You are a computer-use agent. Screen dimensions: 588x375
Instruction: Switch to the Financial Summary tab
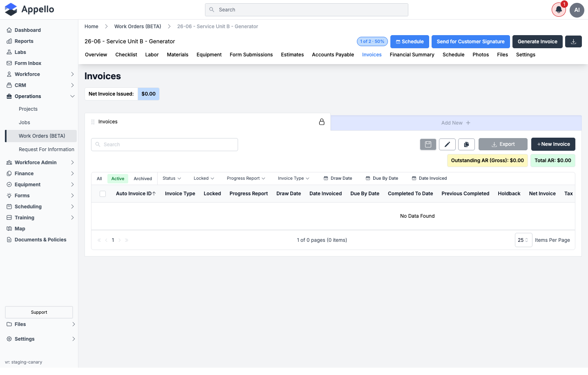[x=412, y=55]
